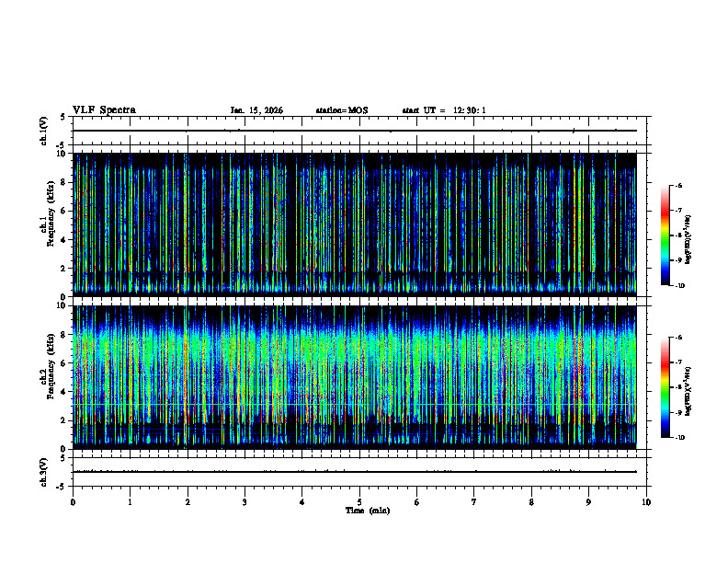Image resolution: width=728 pixels, height=563 pixels.
Task: Click the time axis tick label "1"
Action: click(x=130, y=502)
